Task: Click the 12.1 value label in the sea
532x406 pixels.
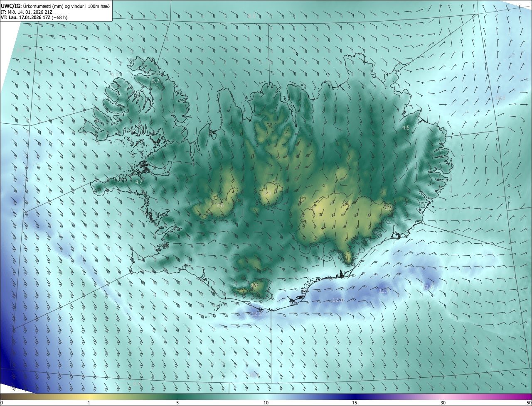Action: click(x=338, y=300)
